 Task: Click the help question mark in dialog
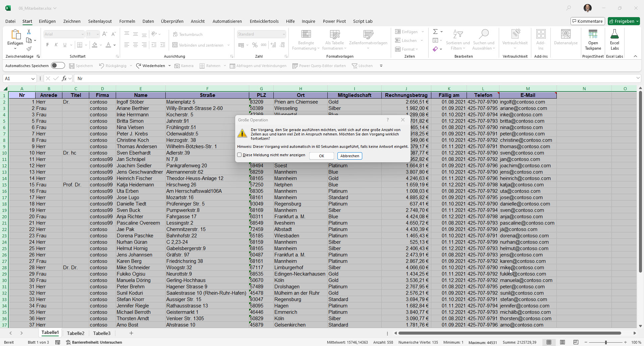(x=388, y=120)
